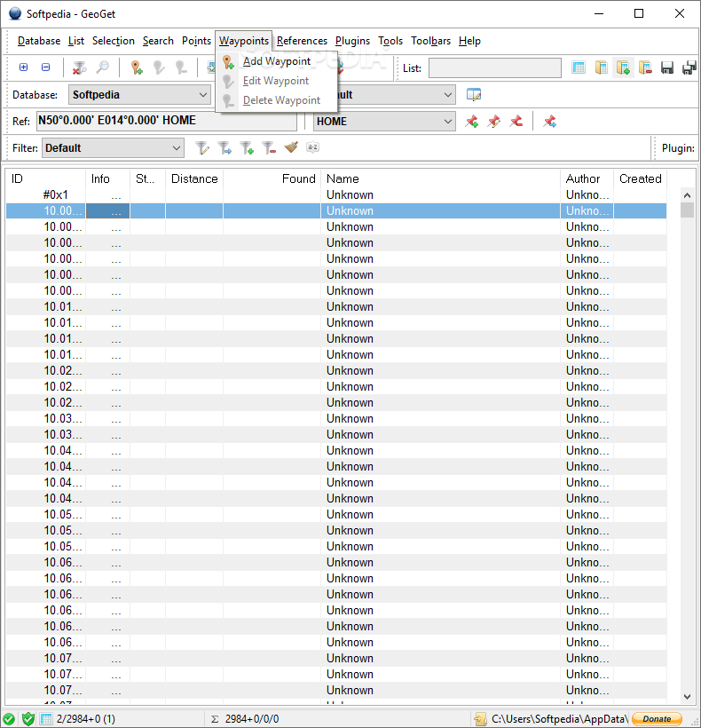Open the Toolbars menu
The width and height of the screenshot is (701, 728).
(x=430, y=41)
